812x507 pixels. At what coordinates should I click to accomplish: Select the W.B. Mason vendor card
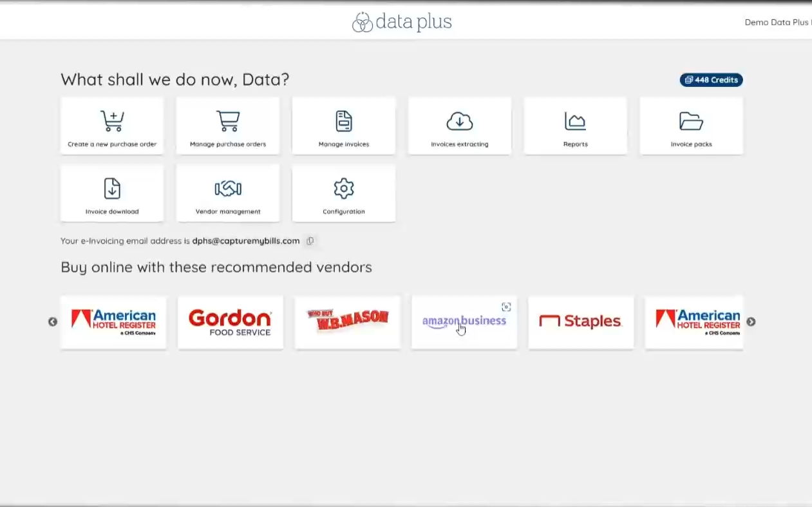pos(348,322)
